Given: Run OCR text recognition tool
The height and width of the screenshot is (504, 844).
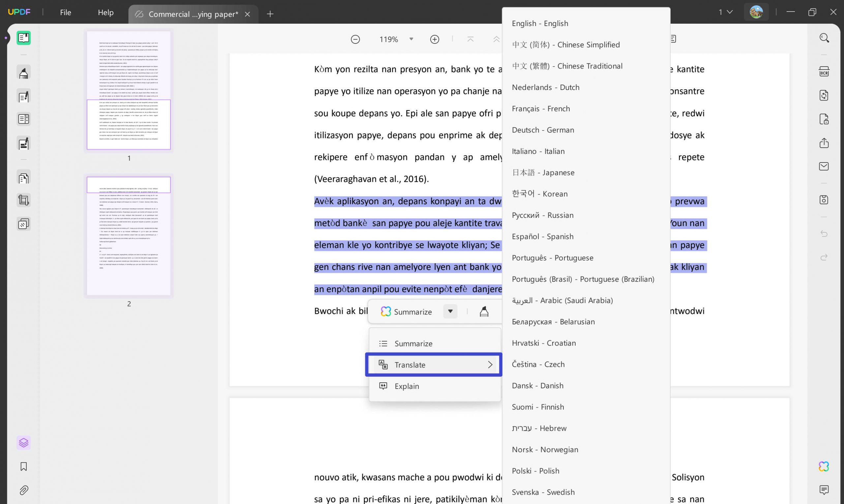Looking at the screenshot, I should (x=824, y=72).
